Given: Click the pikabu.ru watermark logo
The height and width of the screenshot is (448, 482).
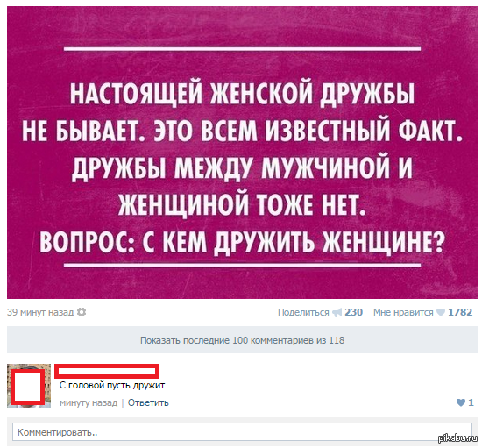Looking at the screenshot, I should pos(457,438).
